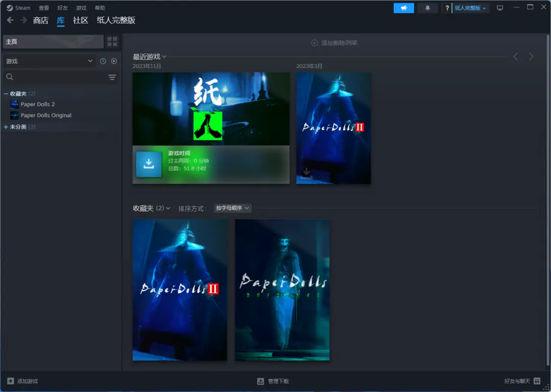Image resolution: width=551 pixels, height=392 pixels.
Task: Open the 按字母顺序 sort dropdown
Action: coord(232,208)
